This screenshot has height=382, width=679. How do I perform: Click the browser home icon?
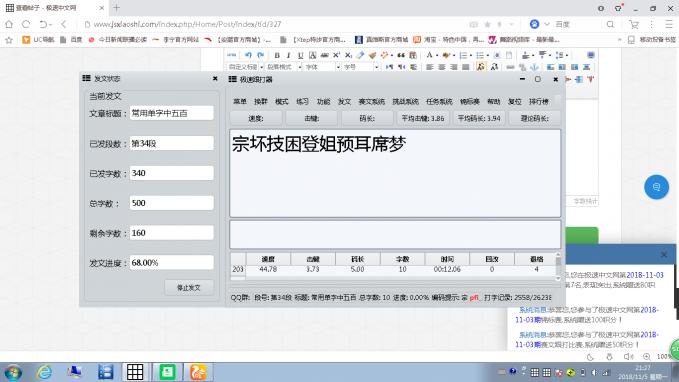click(9, 24)
